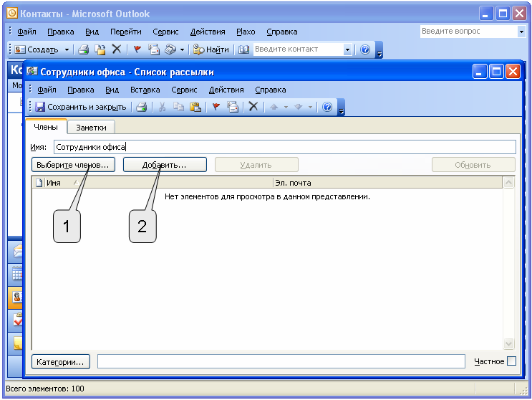Click the Previous Item up arrow

coord(274,107)
